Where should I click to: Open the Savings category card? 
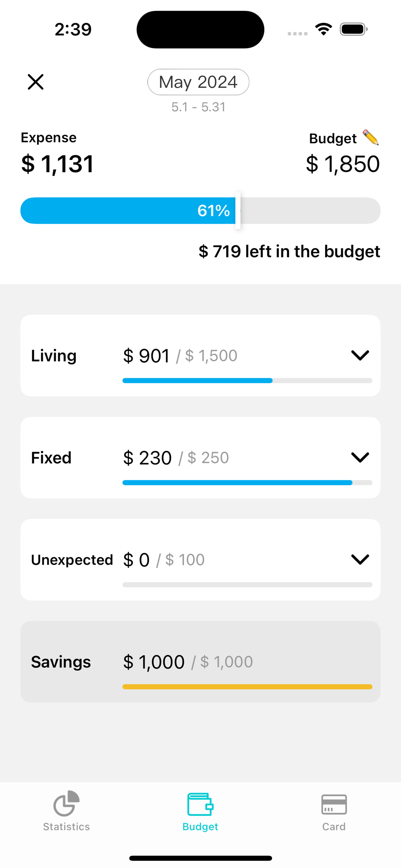click(200, 662)
